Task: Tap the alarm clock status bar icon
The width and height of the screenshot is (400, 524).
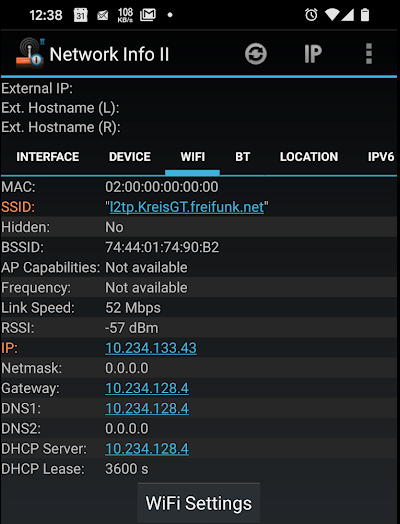Action: pos(311,15)
